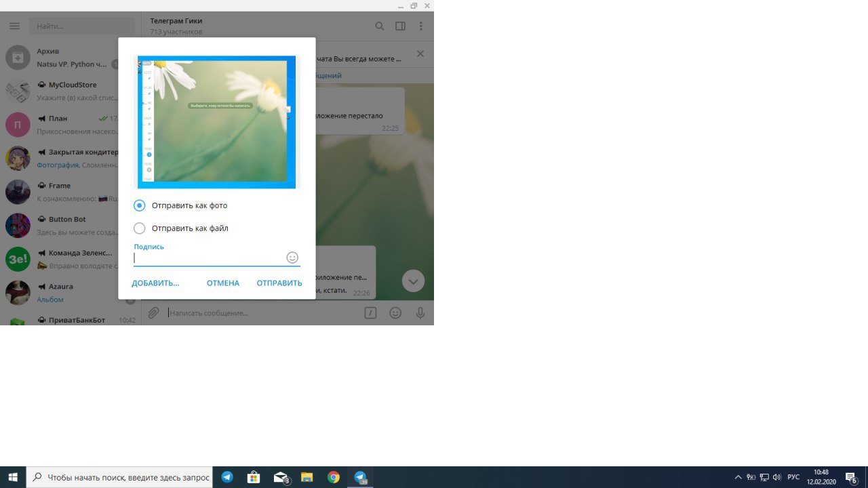868x488 pixels.
Task: Open the Команда Зеленс... channel
Action: [x=71, y=259]
